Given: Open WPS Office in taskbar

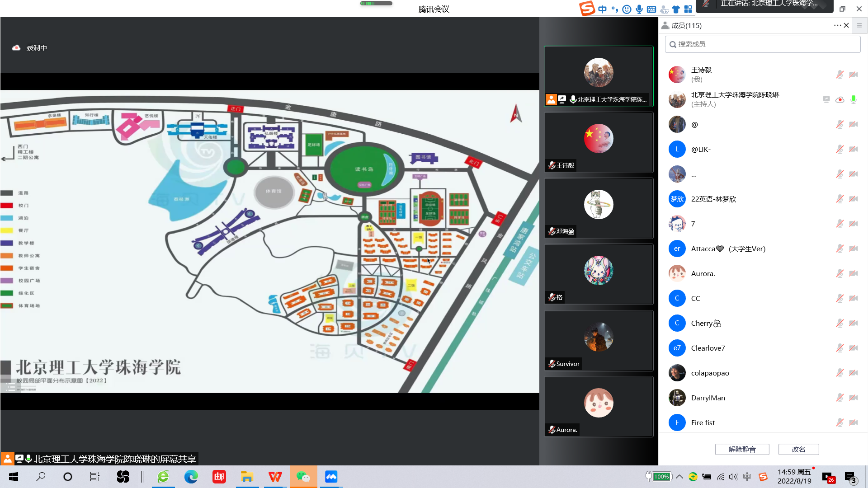Looking at the screenshot, I should [x=275, y=477].
